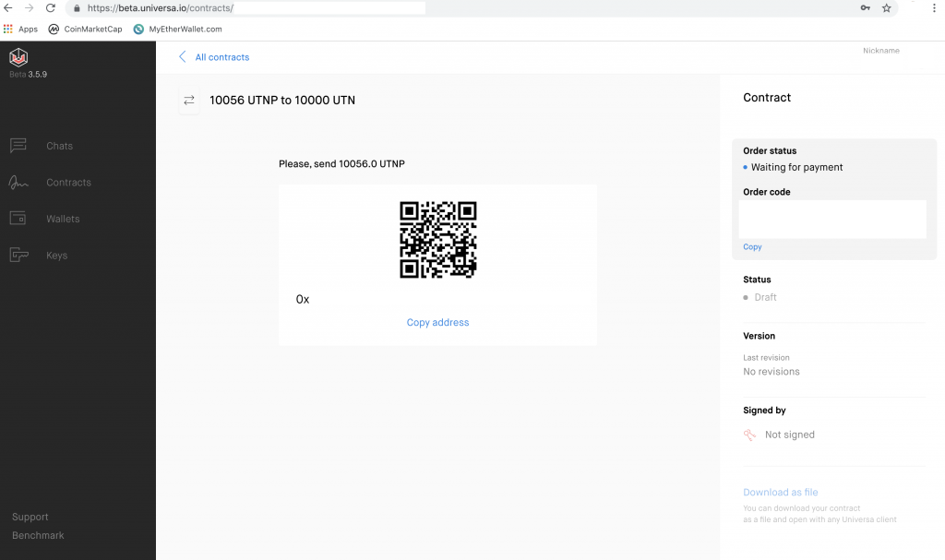Click the saved password key icon
This screenshot has width=945, height=560.
click(865, 8)
